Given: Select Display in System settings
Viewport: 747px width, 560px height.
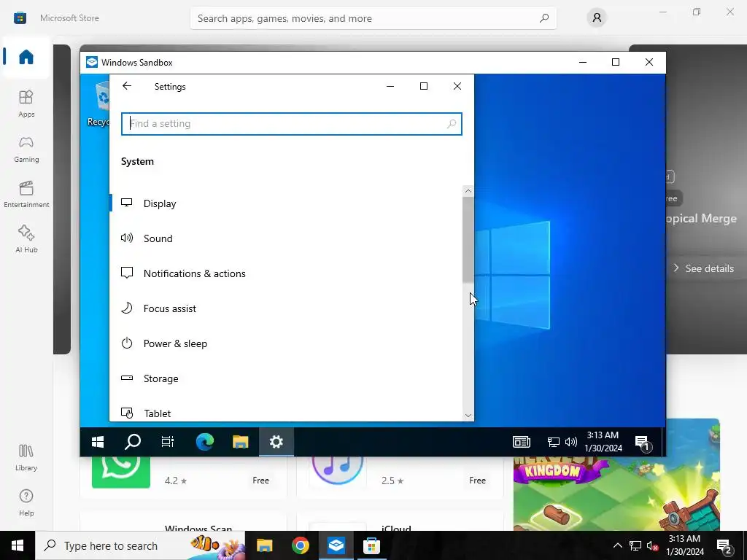Looking at the screenshot, I should (286, 203).
